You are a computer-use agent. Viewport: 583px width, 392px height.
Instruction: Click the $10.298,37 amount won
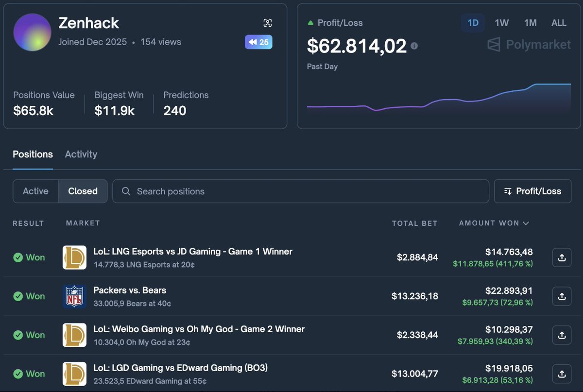(x=509, y=329)
